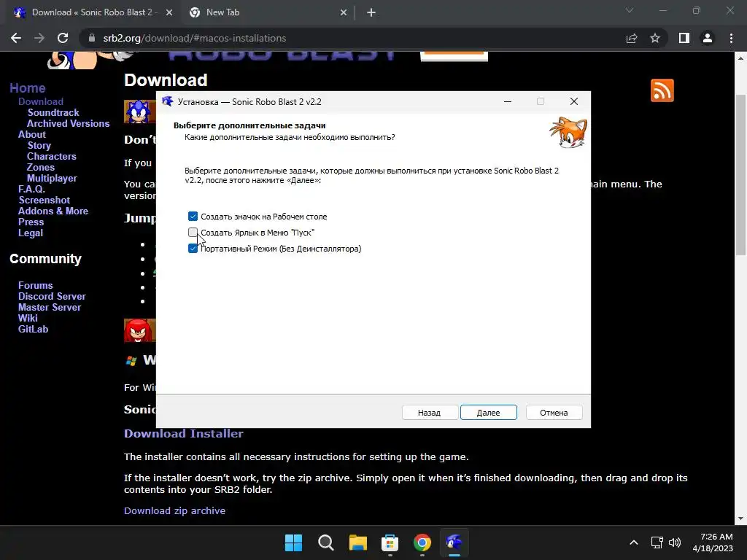This screenshot has width=747, height=560.
Task: Uncheck the desktop icon checkbox 'Создать значок на Рабочем столе'
Action: point(193,217)
